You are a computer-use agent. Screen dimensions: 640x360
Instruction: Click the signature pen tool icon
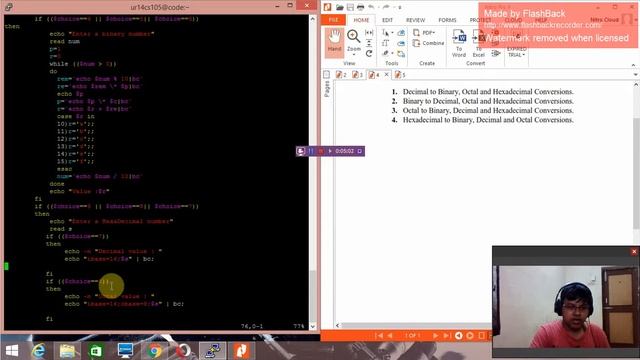[x=385, y=53]
